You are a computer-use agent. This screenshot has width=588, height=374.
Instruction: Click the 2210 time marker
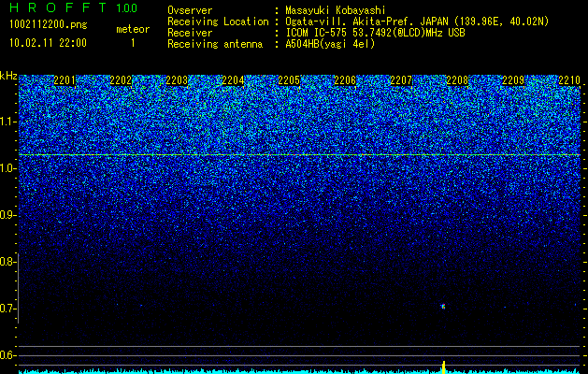click(x=569, y=80)
